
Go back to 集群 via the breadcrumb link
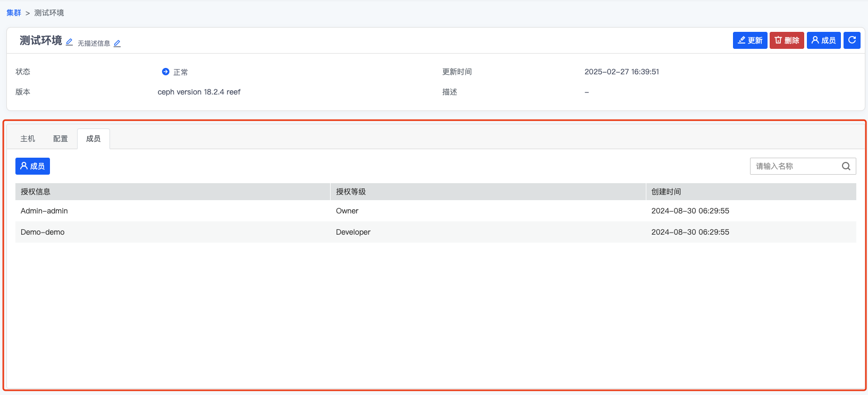pyautogui.click(x=14, y=13)
